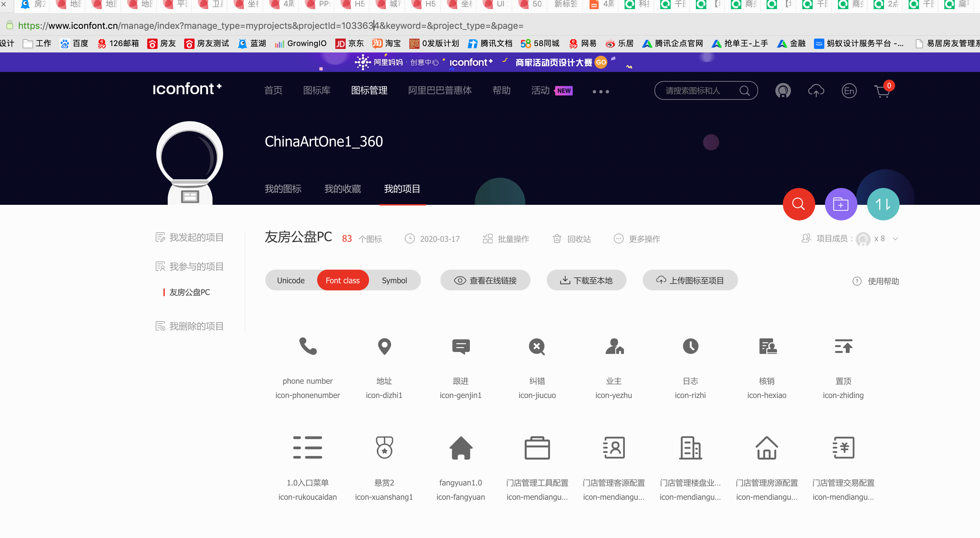Expand 我参与的项目 section

tap(189, 266)
